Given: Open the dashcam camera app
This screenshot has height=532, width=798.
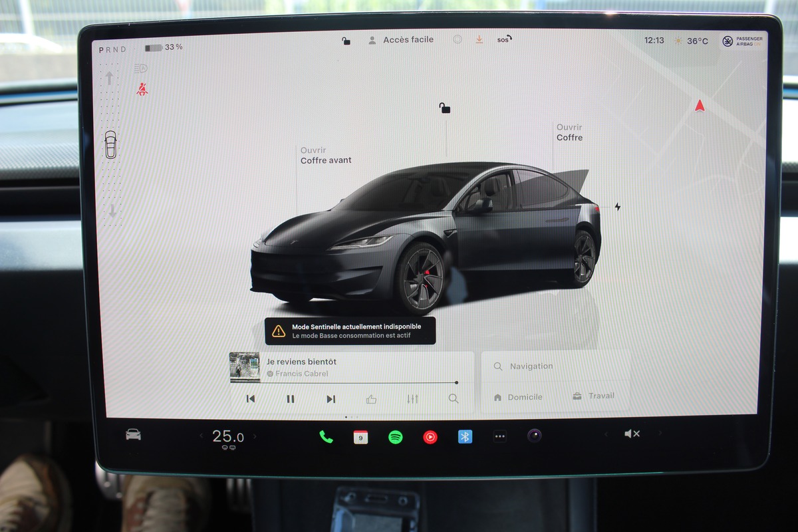Looking at the screenshot, I should pyautogui.click(x=535, y=436).
